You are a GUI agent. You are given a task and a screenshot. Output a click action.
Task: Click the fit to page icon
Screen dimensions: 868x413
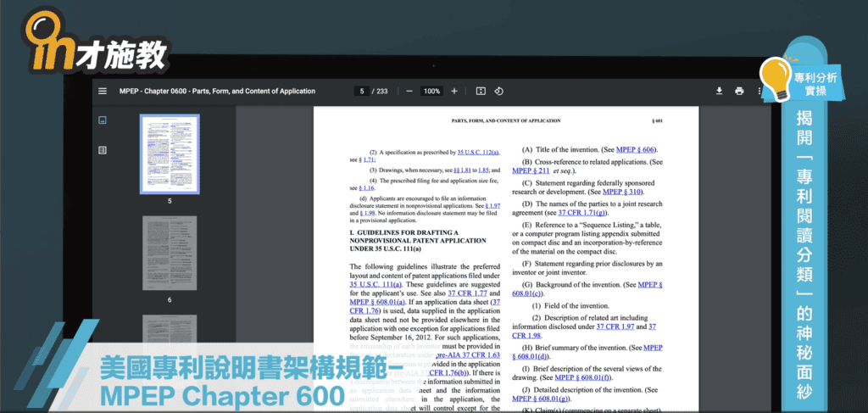click(x=481, y=91)
